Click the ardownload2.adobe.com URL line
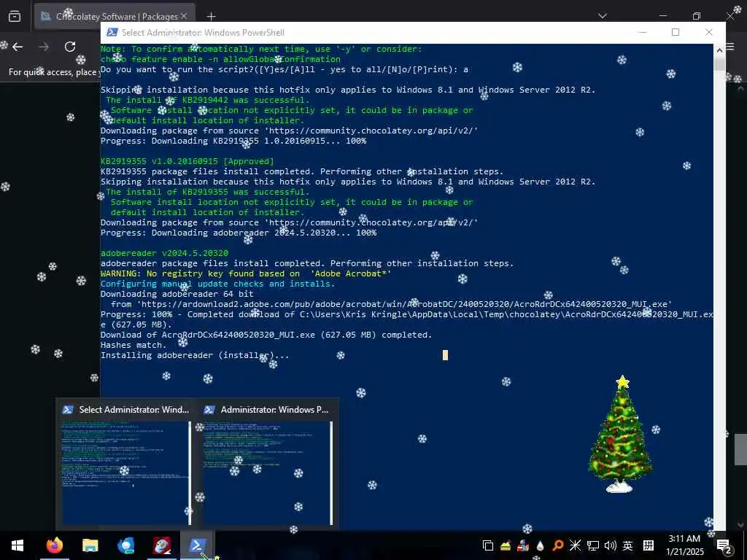Viewport: 747px width, 560px height. coord(391,304)
